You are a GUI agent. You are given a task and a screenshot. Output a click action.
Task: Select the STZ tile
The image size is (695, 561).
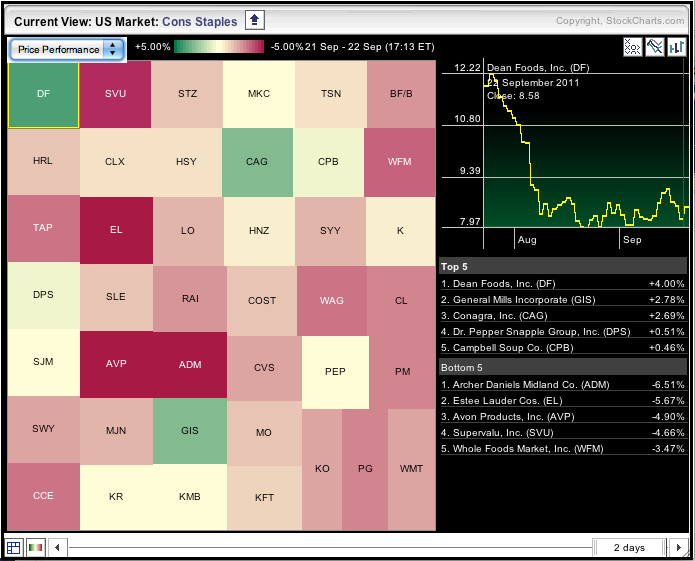187,94
